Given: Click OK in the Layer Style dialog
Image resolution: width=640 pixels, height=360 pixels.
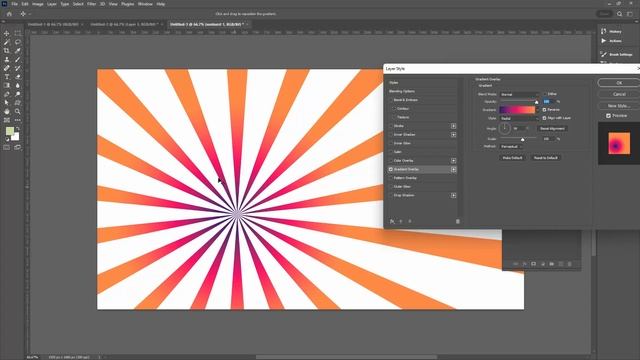Looking at the screenshot, I should click(619, 83).
